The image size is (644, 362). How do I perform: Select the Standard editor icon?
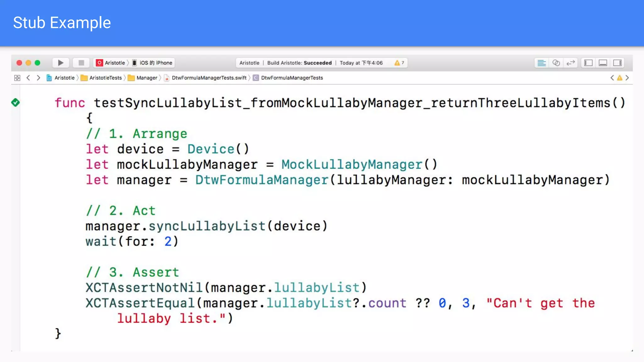[541, 63]
